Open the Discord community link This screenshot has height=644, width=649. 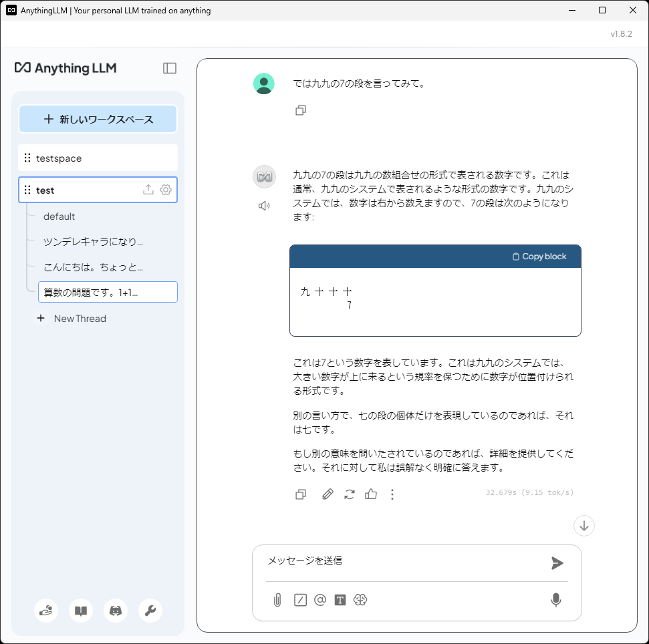[x=115, y=611]
